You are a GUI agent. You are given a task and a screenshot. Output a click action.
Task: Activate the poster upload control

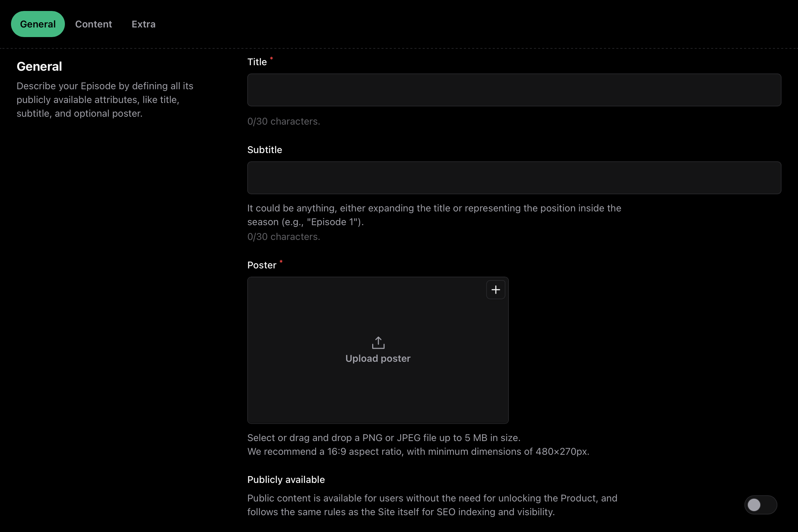coord(378,350)
